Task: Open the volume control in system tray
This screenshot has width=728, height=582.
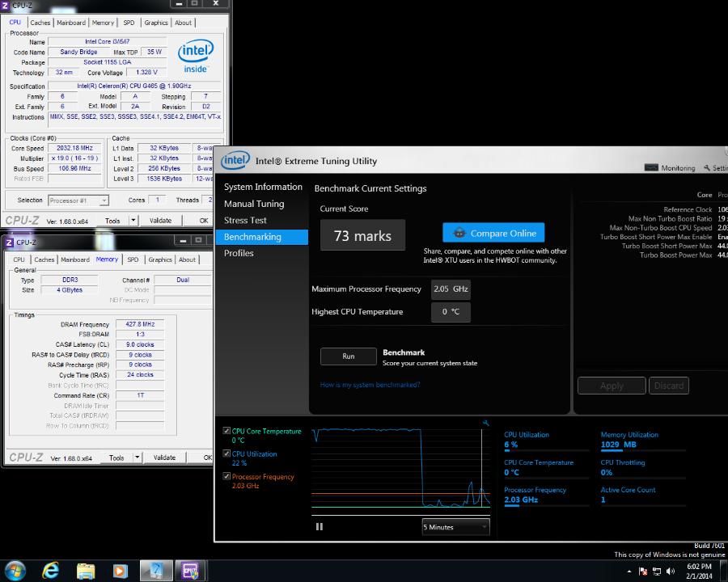Action: pyautogui.click(x=671, y=571)
